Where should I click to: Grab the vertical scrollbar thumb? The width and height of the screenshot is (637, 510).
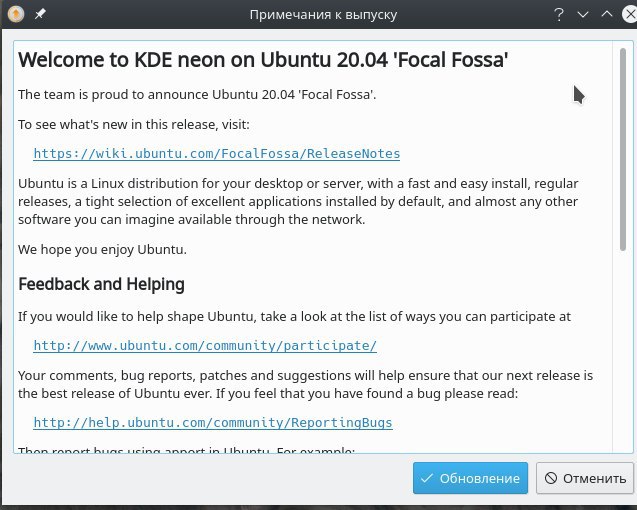coord(623,149)
